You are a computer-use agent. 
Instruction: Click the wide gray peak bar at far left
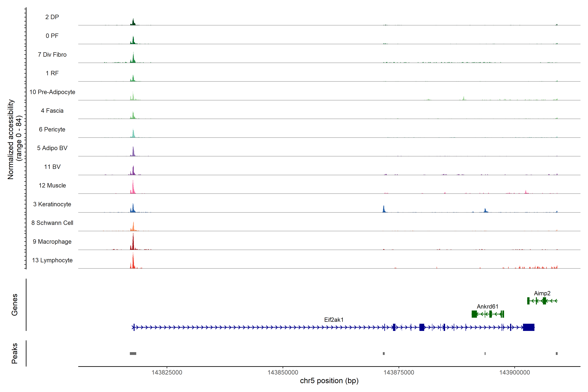point(133,353)
